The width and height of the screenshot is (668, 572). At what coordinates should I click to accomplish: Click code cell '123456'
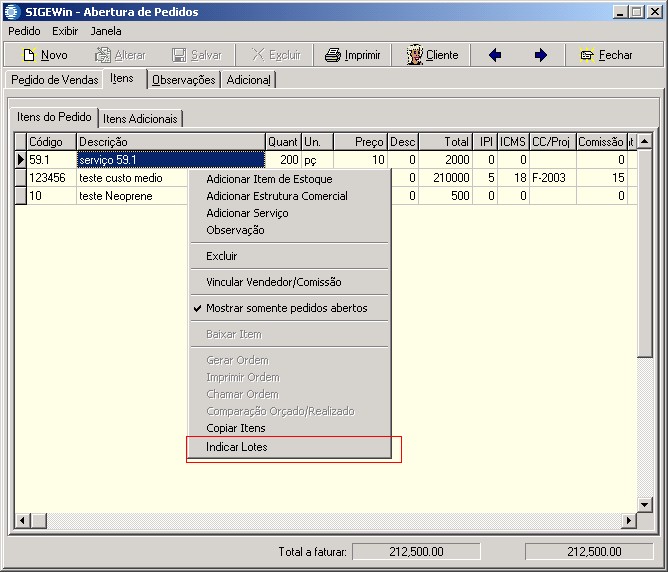coord(52,178)
